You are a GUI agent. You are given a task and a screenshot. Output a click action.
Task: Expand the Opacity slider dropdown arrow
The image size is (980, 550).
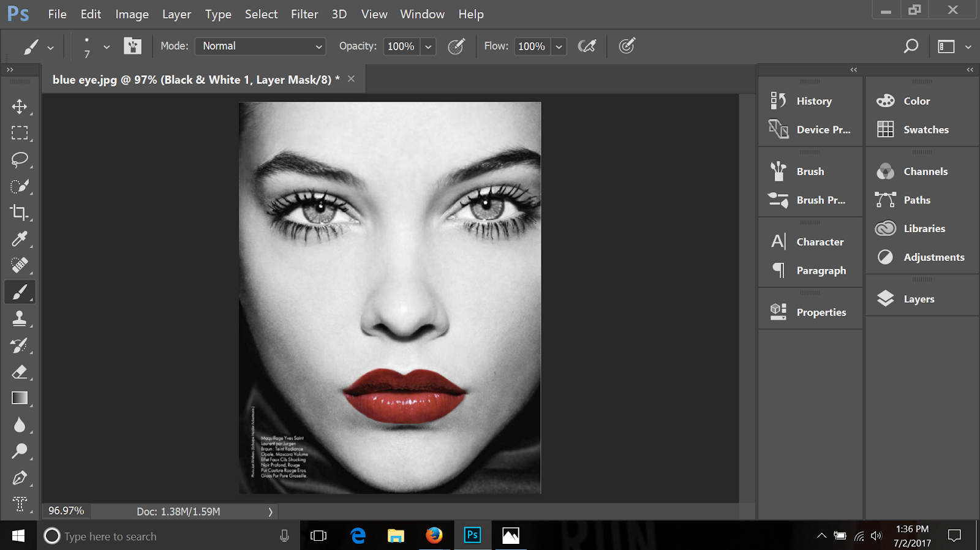[x=428, y=47]
